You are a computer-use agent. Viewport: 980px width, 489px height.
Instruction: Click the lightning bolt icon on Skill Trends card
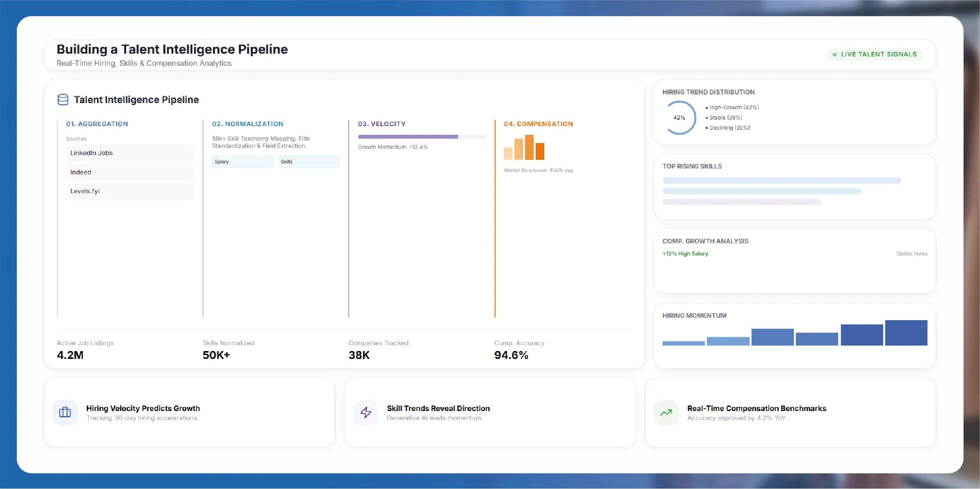pos(366,412)
